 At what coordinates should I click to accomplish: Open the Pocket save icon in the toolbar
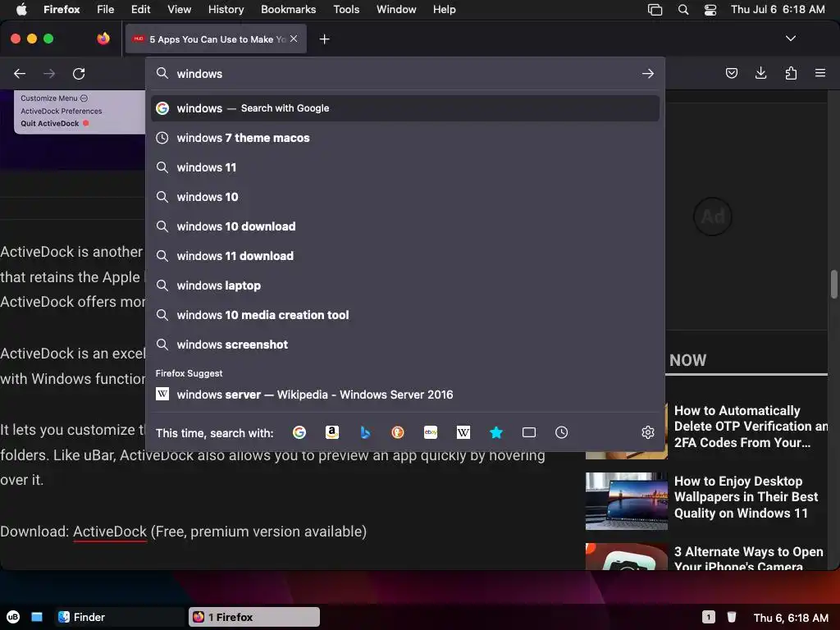click(731, 73)
